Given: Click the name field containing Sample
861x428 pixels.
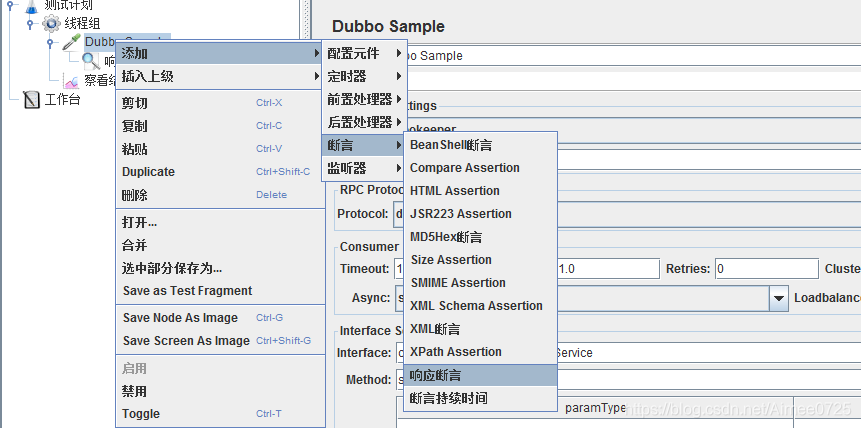Looking at the screenshot, I should pos(634,55).
